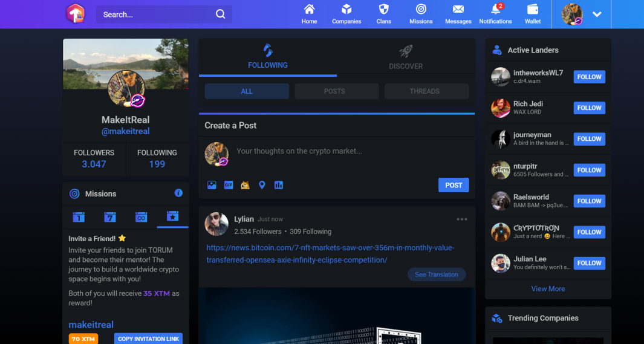Follow Julian Lee
644x344 pixels.
click(589, 263)
